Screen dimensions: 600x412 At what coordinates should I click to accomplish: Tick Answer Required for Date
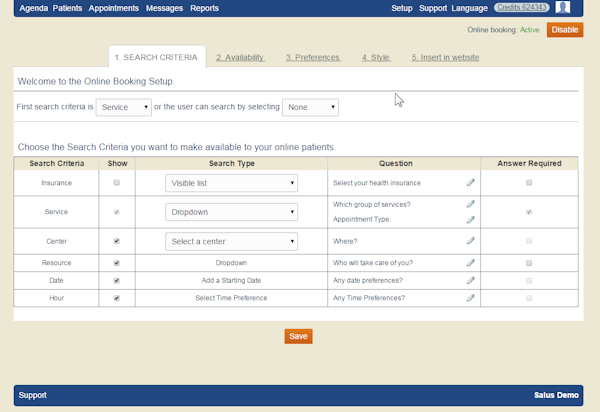coord(529,280)
